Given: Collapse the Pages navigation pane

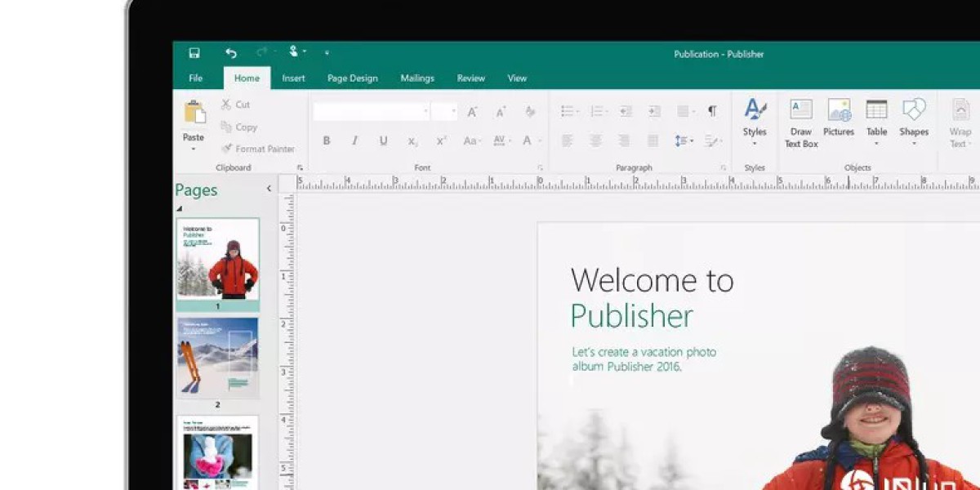Looking at the screenshot, I should click(x=269, y=189).
